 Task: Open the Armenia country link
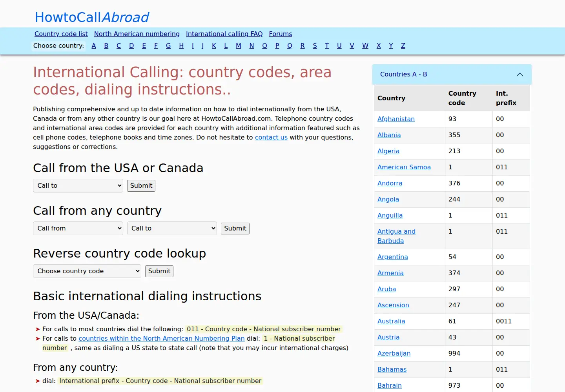[390, 273]
